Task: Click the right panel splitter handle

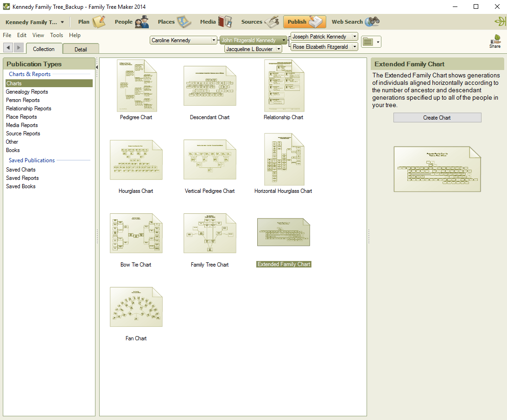Action: click(368, 236)
